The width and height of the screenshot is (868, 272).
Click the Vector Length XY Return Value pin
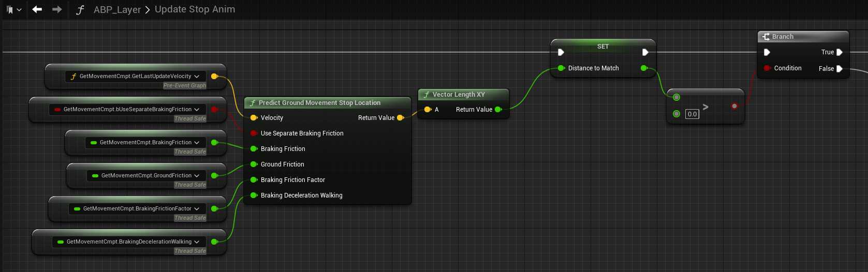click(498, 110)
